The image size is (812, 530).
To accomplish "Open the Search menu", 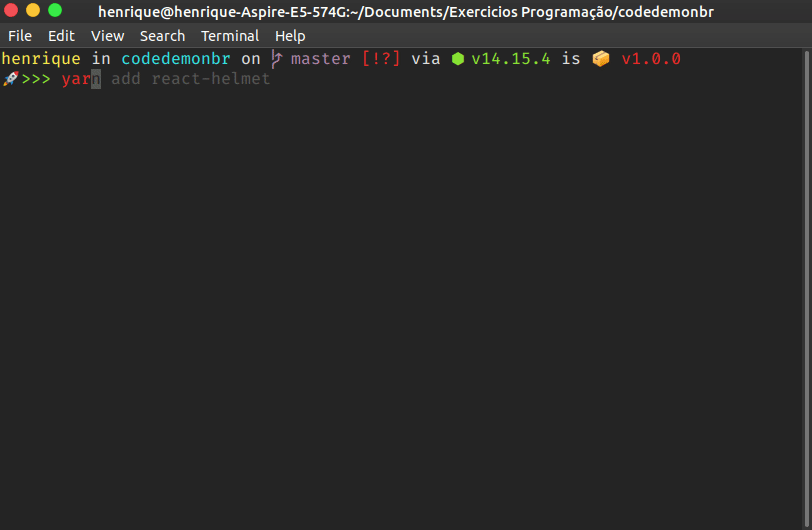I will click(x=162, y=36).
